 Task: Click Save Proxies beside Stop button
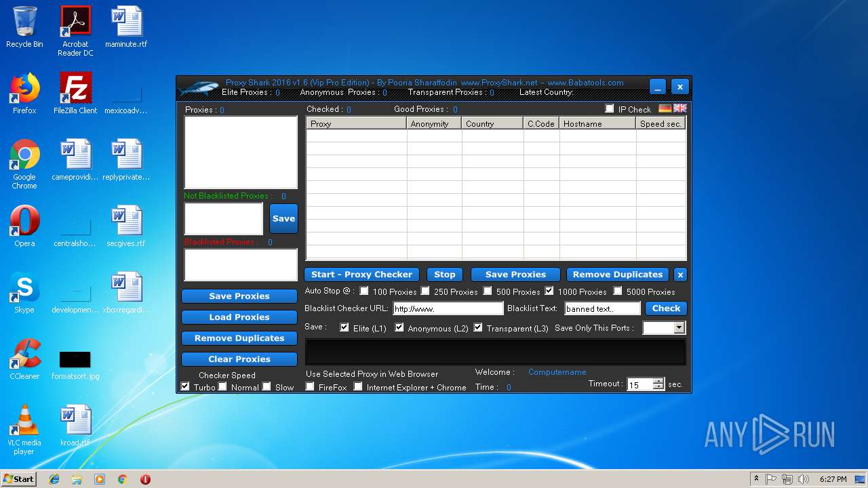tap(515, 274)
